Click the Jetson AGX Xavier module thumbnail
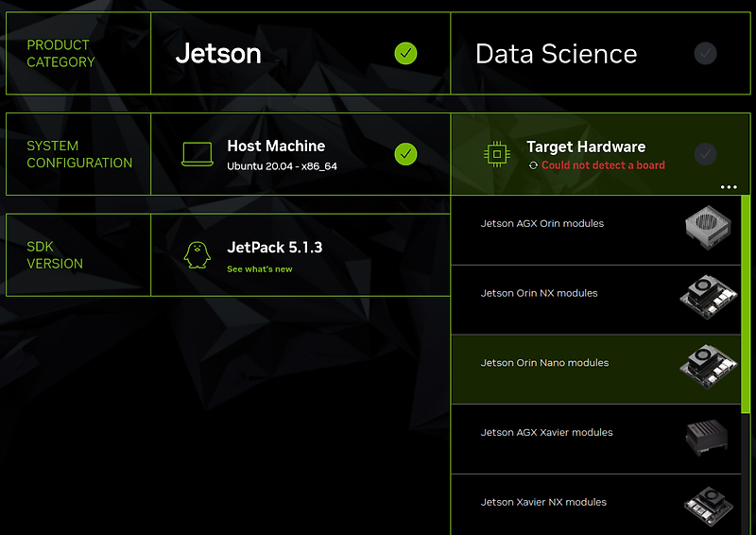This screenshot has height=535, width=756. coord(707,438)
